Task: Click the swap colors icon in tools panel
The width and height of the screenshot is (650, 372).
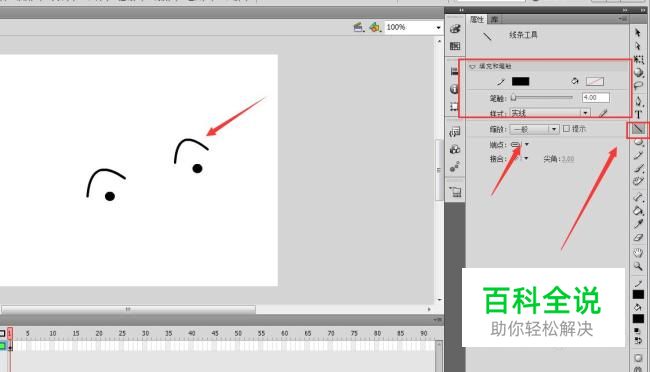Action: coord(638,340)
